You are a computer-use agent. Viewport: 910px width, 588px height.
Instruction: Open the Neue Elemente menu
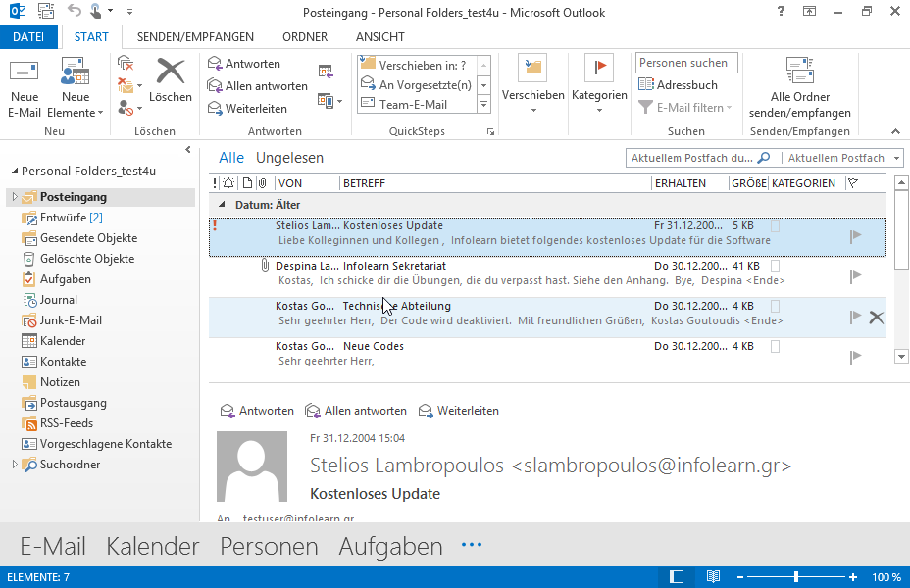75,87
